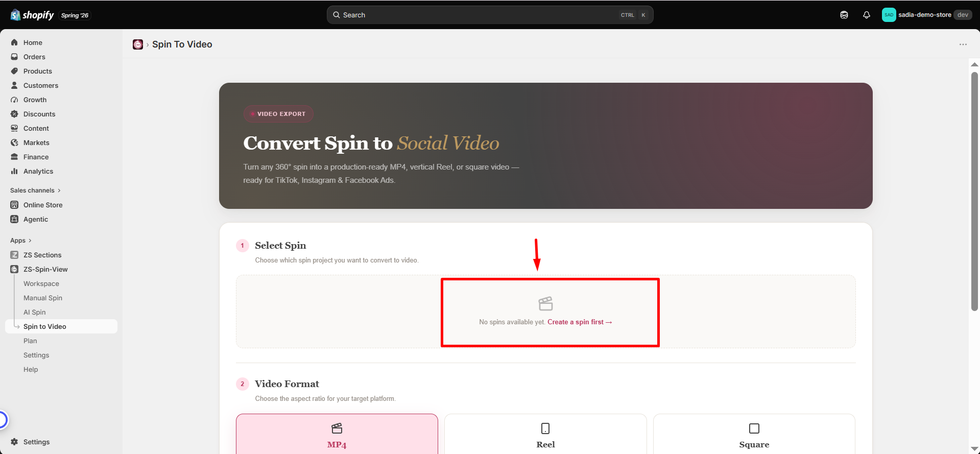980x454 pixels.
Task: Open the sadia-demo-store account menu
Action: point(926,15)
